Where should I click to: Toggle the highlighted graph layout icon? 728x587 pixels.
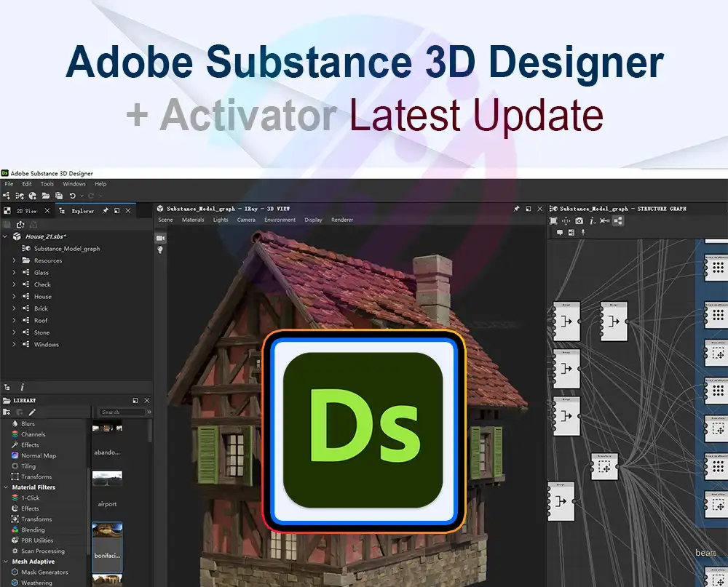tap(618, 220)
